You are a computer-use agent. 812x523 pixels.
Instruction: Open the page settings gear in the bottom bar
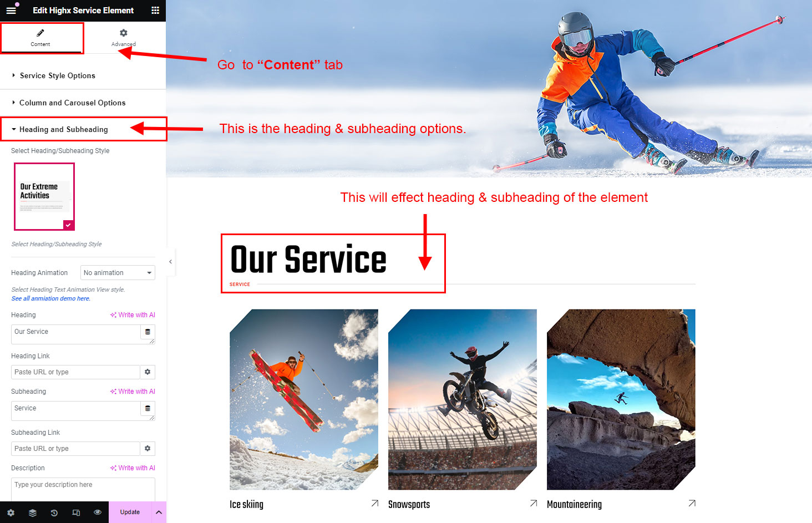tap(11, 512)
